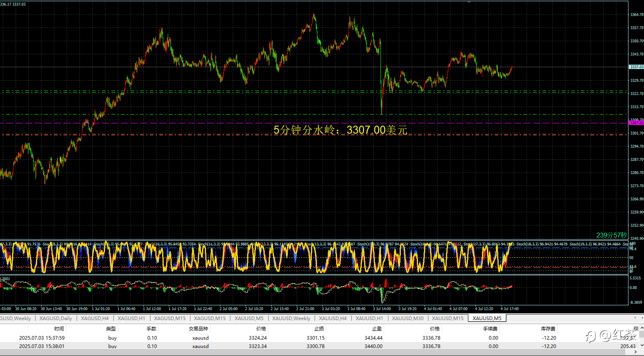Sort trades by the 时间 column header
Screen dimensions: 644x356
point(59,329)
